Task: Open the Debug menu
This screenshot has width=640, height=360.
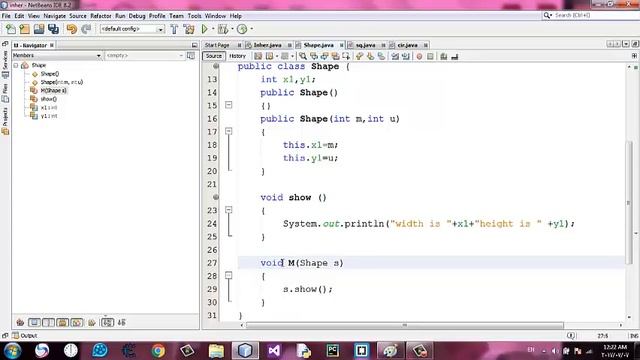Action: (137, 16)
